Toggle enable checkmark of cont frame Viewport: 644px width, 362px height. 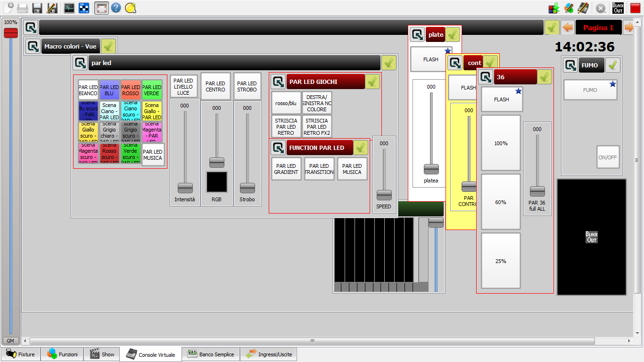click(490, 63)
